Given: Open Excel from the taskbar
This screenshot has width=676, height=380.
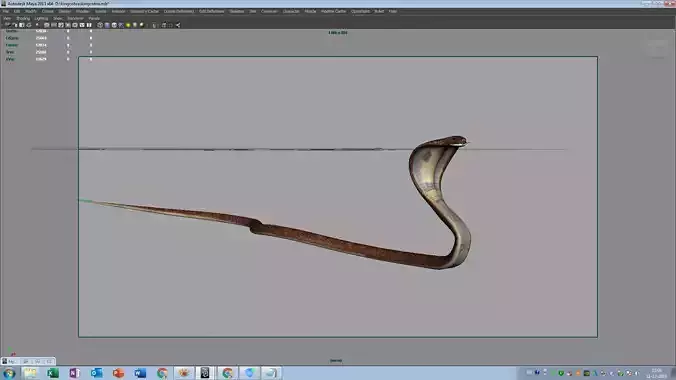Looking at the screenshot, I should [53, 373].
